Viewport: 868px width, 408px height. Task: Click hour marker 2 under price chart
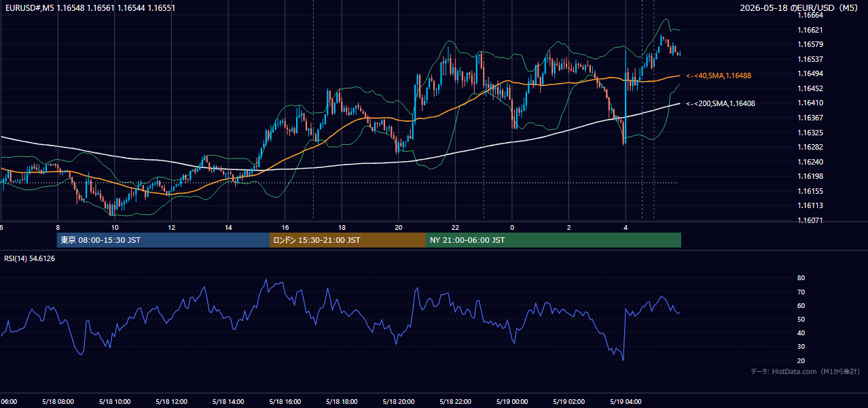pyautogui.click(x=569, y=228)
